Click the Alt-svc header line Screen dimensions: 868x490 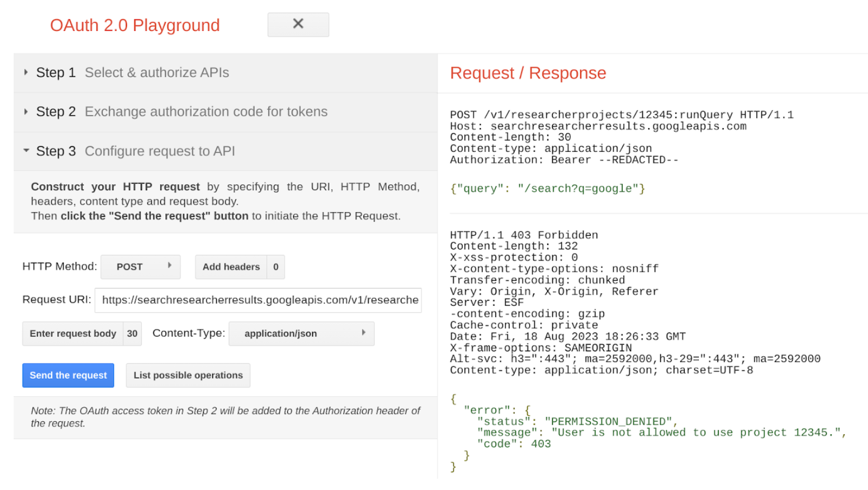click(x=635, y=359)
